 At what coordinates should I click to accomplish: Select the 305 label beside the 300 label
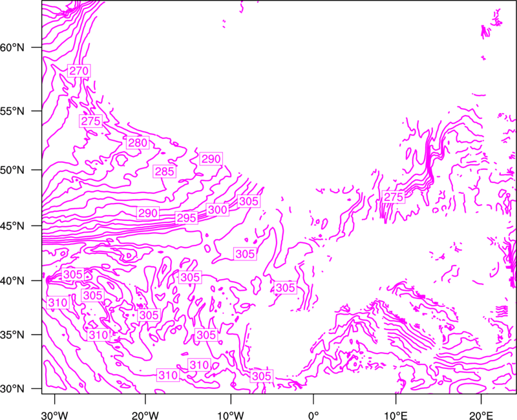tap(249, 201)
